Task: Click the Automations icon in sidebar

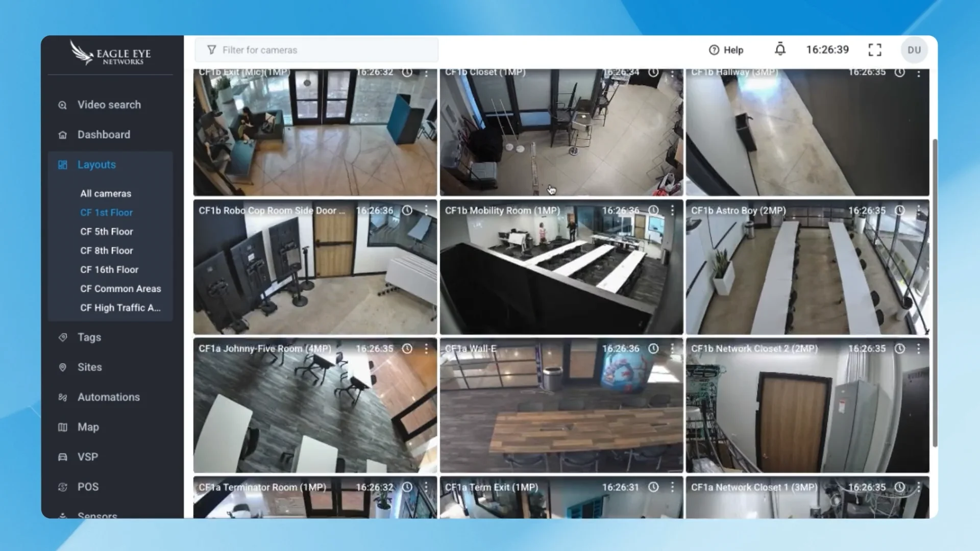Action: tap(62, 397)
